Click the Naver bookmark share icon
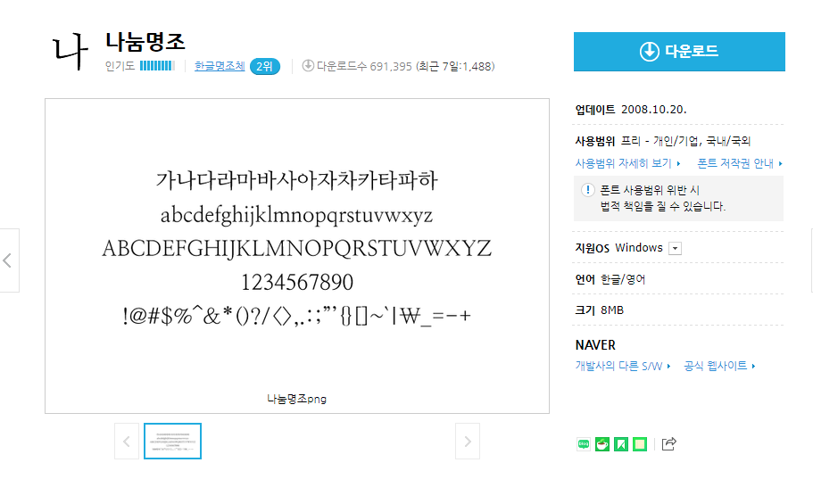Screen dimensions: 813x504 (x=621, y=444)
